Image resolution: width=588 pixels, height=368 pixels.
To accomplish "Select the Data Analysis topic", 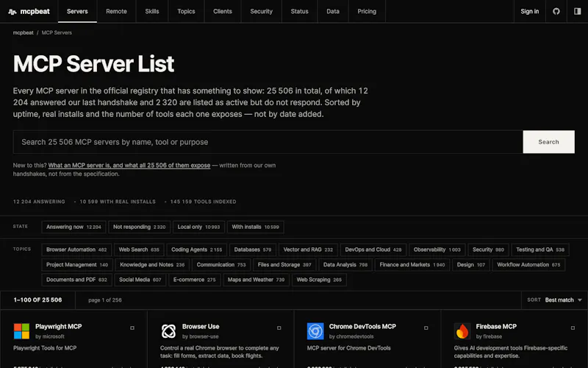I will [345, 265].
